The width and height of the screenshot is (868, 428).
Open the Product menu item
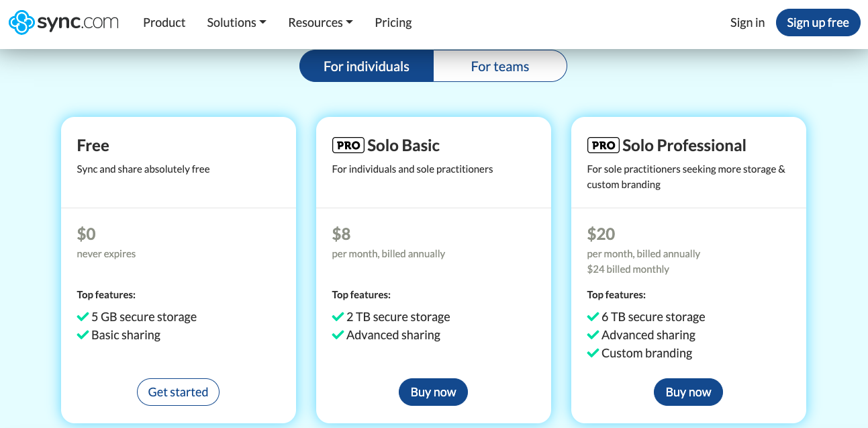(x=164, y=22)
